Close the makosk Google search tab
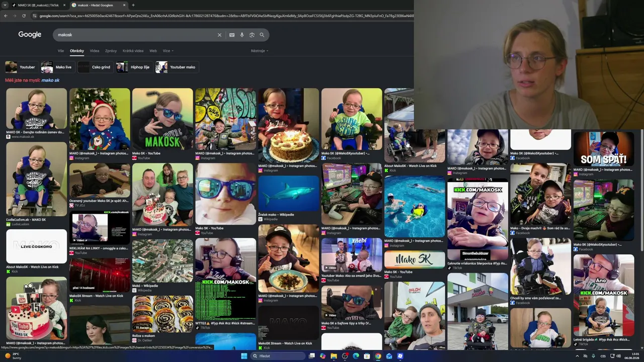 pyautogui.click(x=124, y=5)
